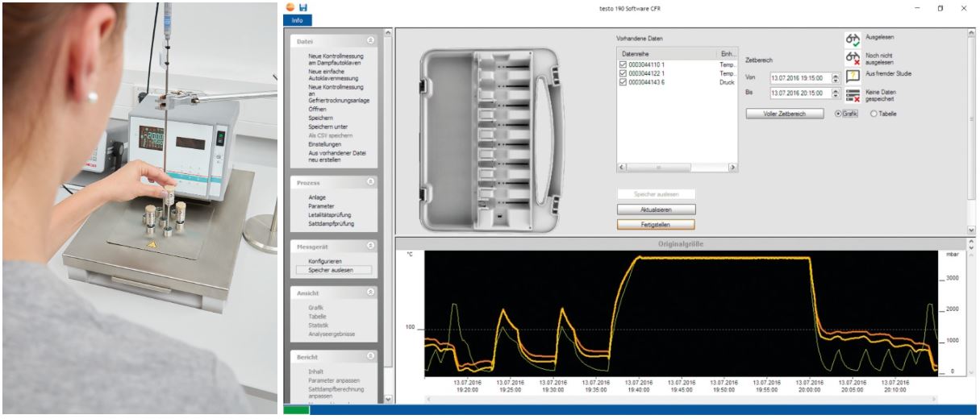Image resolution: width=980 pixels, height=419 pixels.
Task: Collapse the Messgerät panel section
Action: click(370, 246)
